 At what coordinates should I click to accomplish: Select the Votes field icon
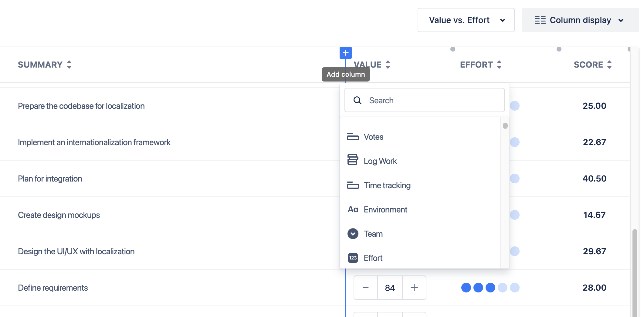point(353,137)
